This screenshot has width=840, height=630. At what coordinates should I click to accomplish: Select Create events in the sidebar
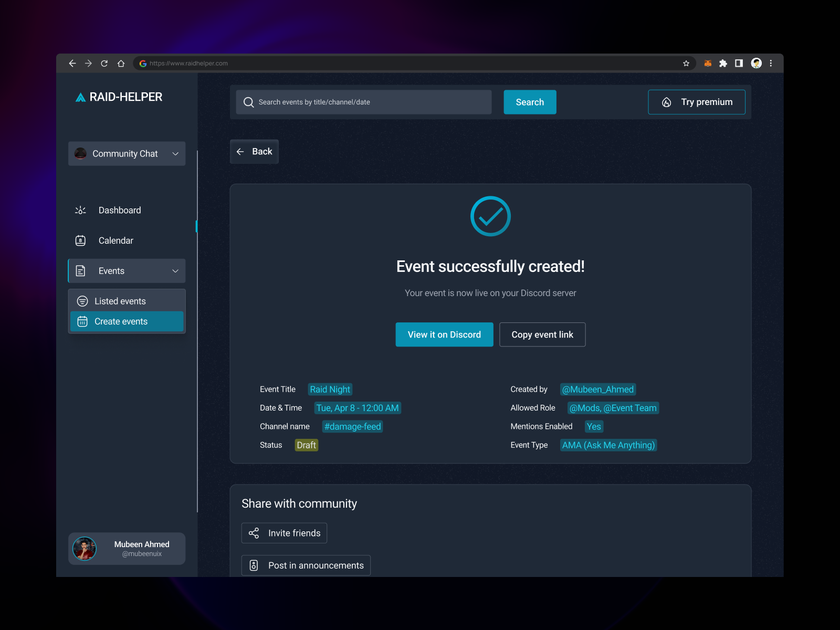pyautogui.click(x=121, y=321)
